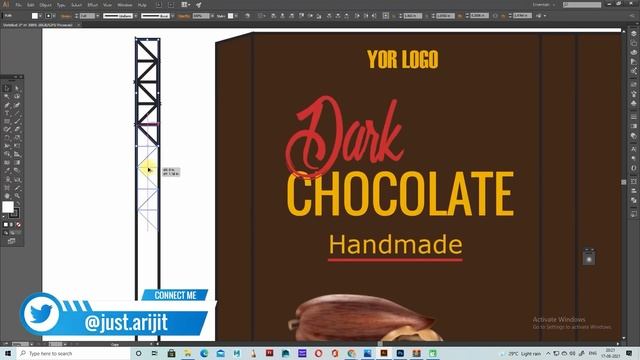Select the Perspective Grid tool
This screenshot has height=360, width=640.
point(17,154)
